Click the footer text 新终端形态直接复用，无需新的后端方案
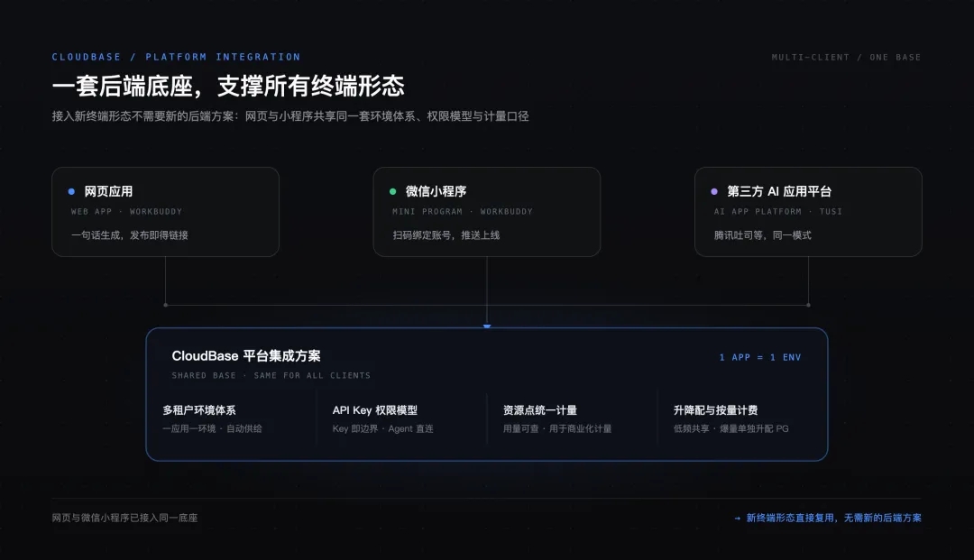 pos(833,518)
